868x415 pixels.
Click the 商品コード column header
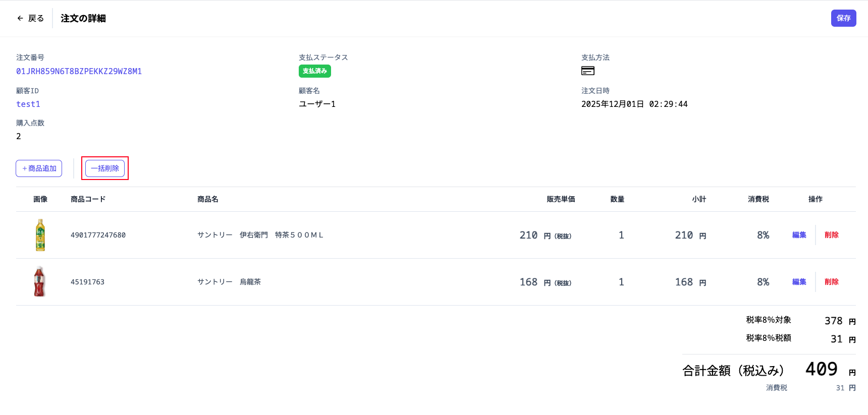point(88,199)
